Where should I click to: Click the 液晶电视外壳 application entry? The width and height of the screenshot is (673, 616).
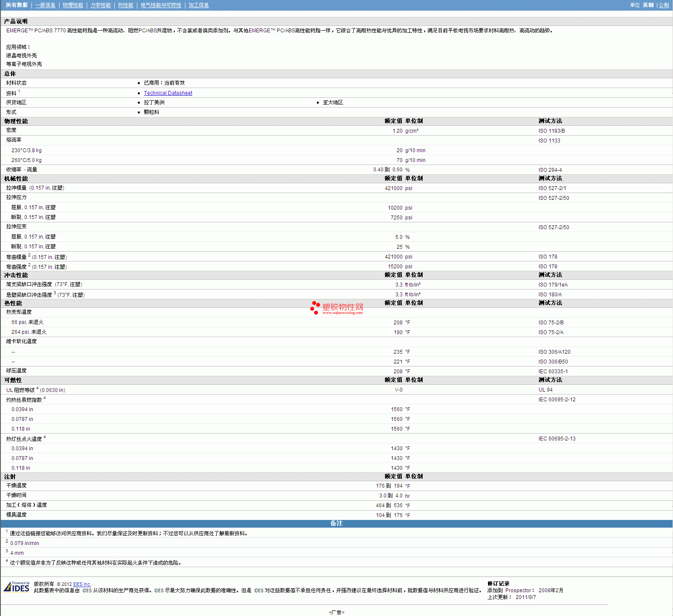(21, 56)
